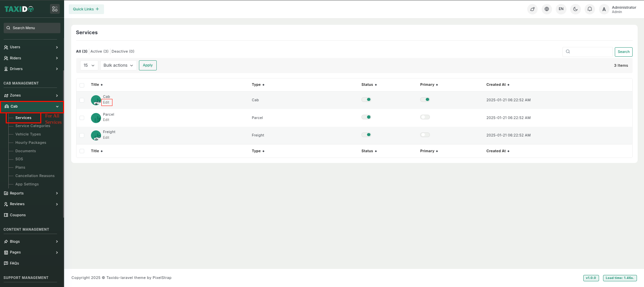This screenshot has height=287, width=644.
Task: Click the Taxido logo
Action: click(19, 9)
